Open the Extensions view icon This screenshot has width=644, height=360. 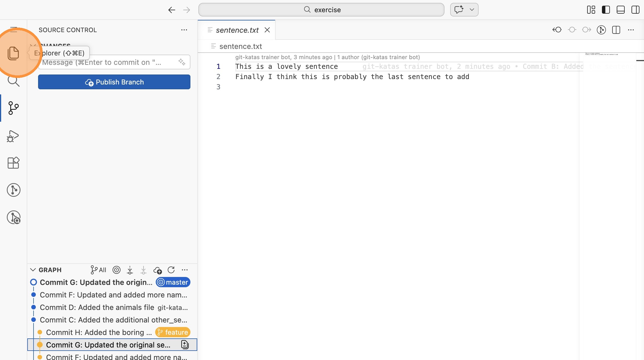click(x=13, y=163)
